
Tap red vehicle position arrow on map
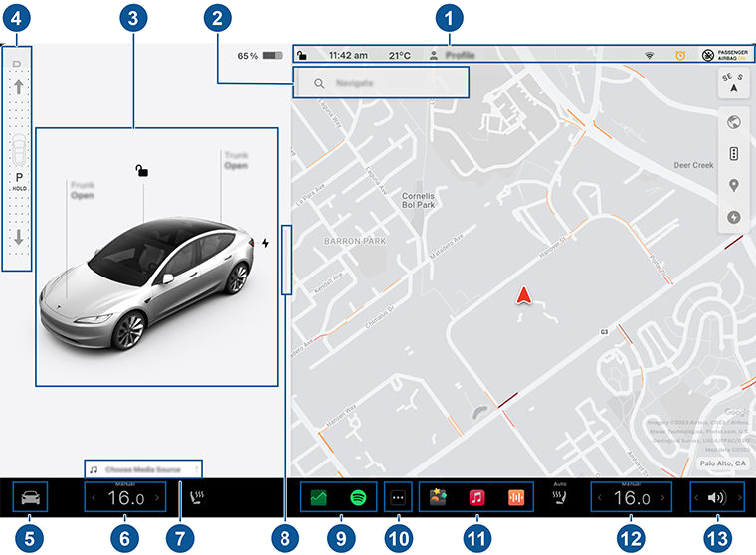(x=523, y=295)
